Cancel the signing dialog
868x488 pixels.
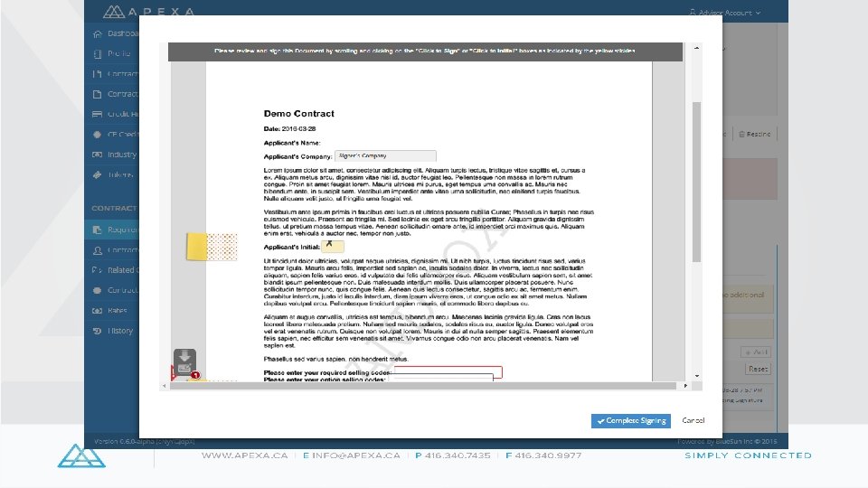(693, 420)
